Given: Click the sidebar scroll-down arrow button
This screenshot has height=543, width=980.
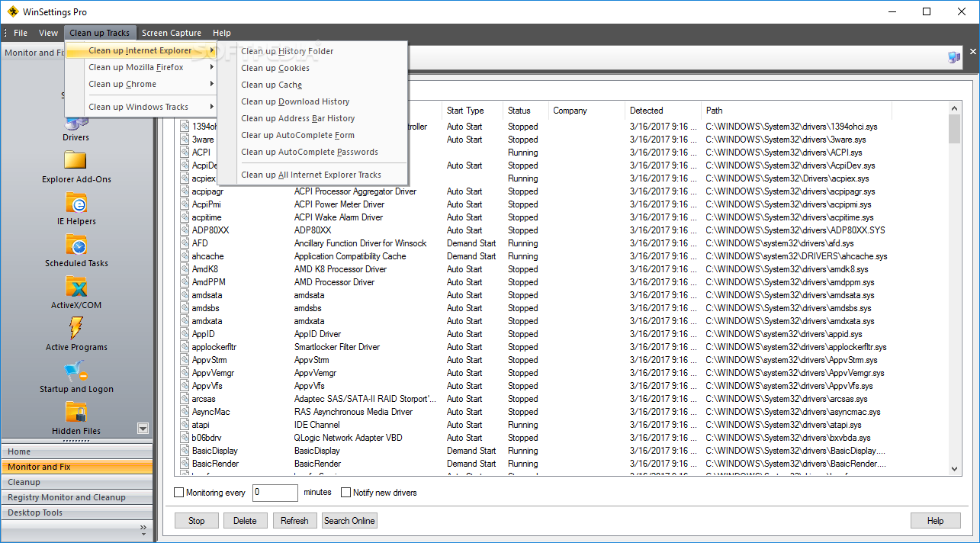Looking at the screenshot, I should [x=143, y=429].
